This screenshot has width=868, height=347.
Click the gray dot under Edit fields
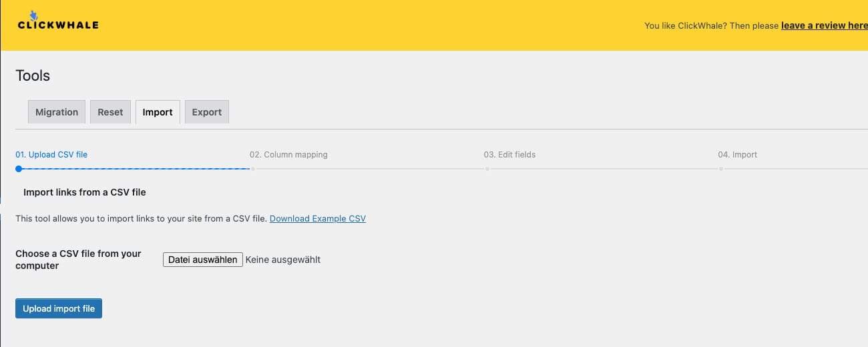(x=487, y=169)
